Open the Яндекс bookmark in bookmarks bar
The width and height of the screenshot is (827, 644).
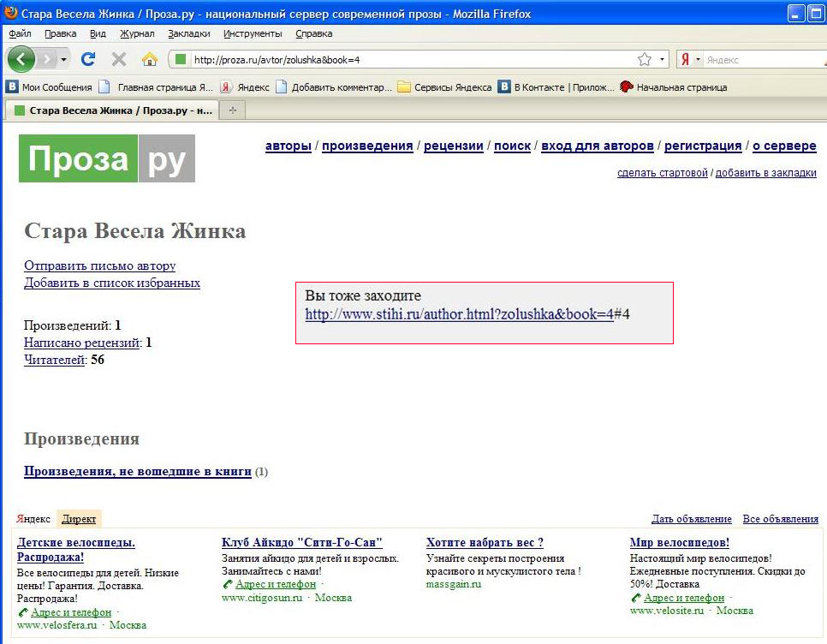coord(245,87)
